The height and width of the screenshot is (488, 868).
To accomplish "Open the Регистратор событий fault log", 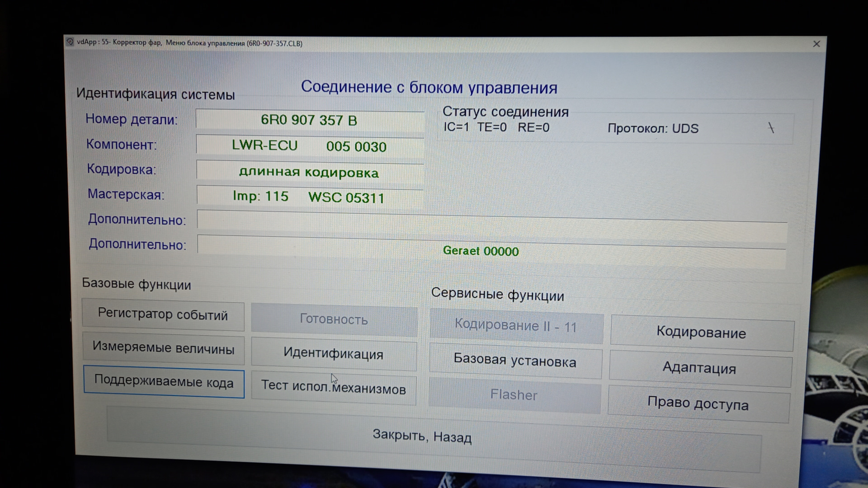I will click(x=163, y=315).
